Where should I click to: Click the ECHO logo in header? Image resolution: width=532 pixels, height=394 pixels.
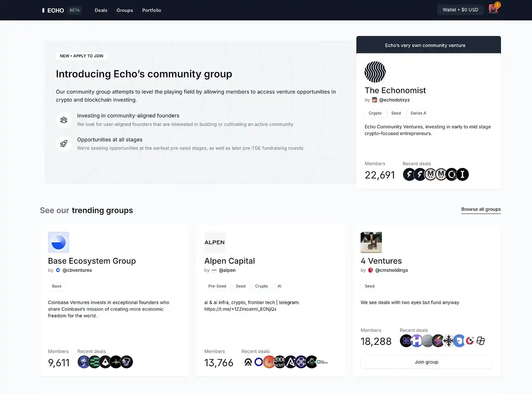click(x=53, y=10)
